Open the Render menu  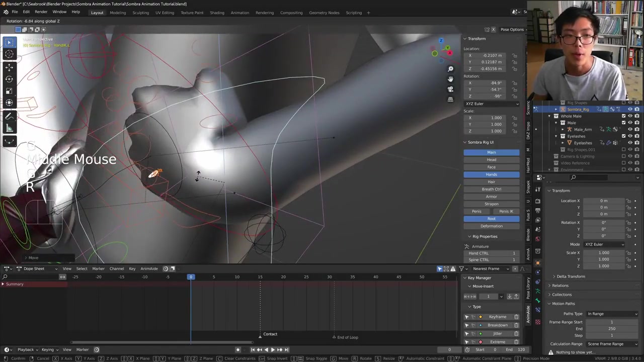(41, 12)
